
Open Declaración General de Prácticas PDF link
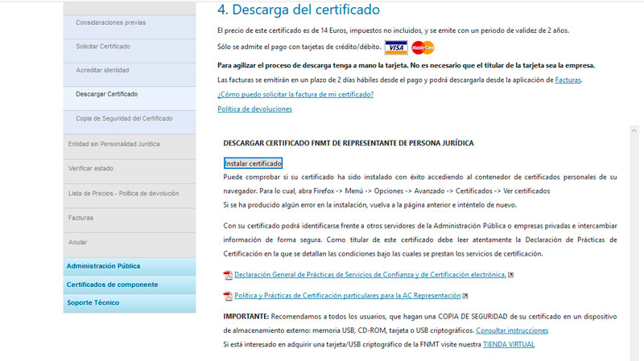click(370, 274)
